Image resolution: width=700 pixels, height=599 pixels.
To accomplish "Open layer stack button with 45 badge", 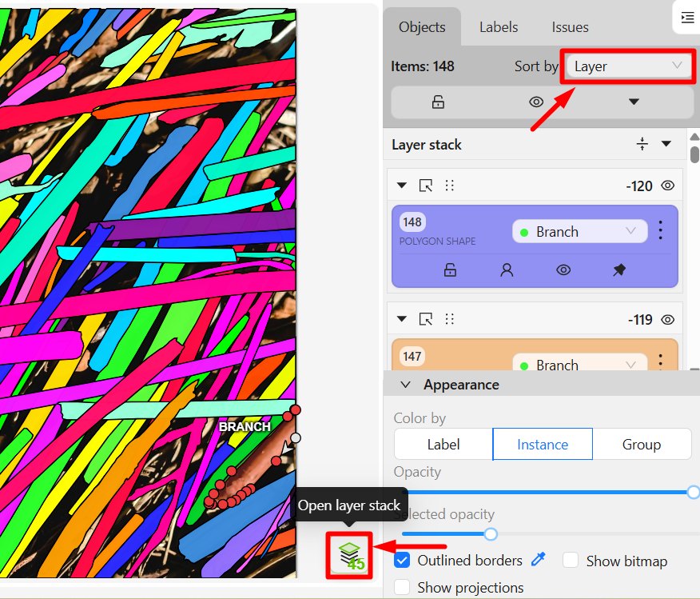I will [349, 556].
